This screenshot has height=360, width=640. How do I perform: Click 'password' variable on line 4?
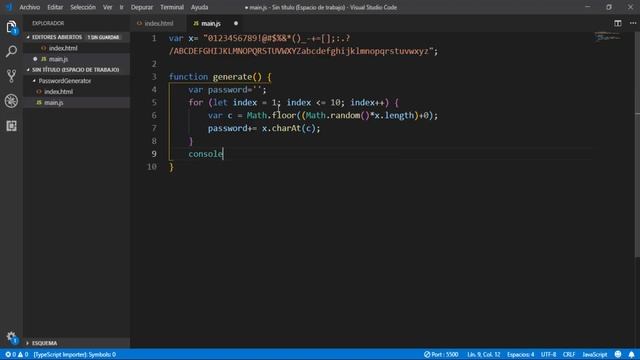click(x=227, y=90)
